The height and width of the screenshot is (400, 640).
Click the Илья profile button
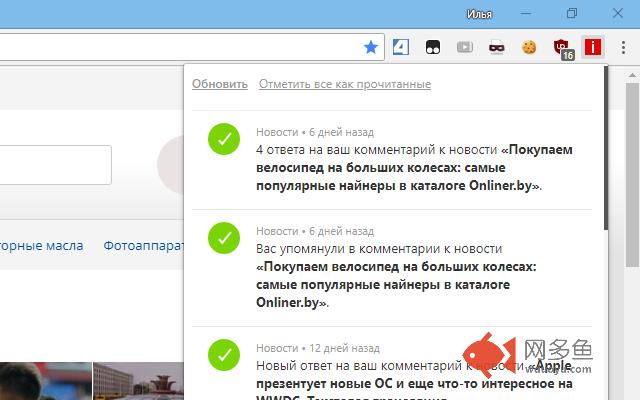(479, 14)
